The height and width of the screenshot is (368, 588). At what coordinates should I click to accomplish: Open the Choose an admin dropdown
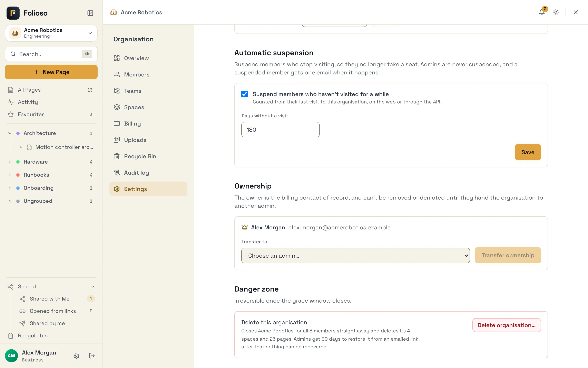[x=355, y=256]
